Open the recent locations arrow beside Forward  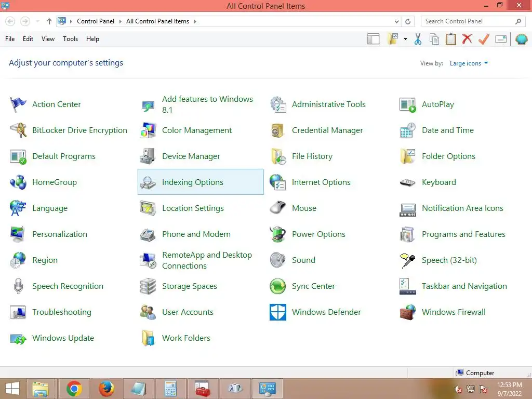point(37,21)
